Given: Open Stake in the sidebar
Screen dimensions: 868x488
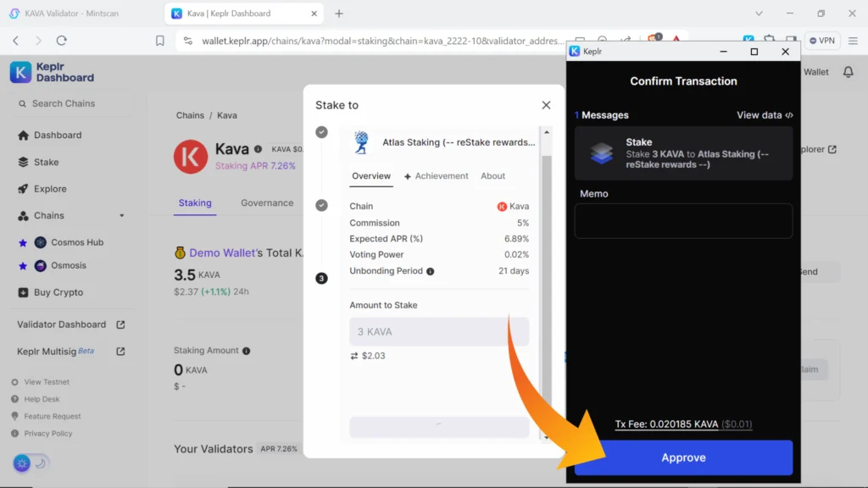Looking at the screenshot, I should point(46,162).
